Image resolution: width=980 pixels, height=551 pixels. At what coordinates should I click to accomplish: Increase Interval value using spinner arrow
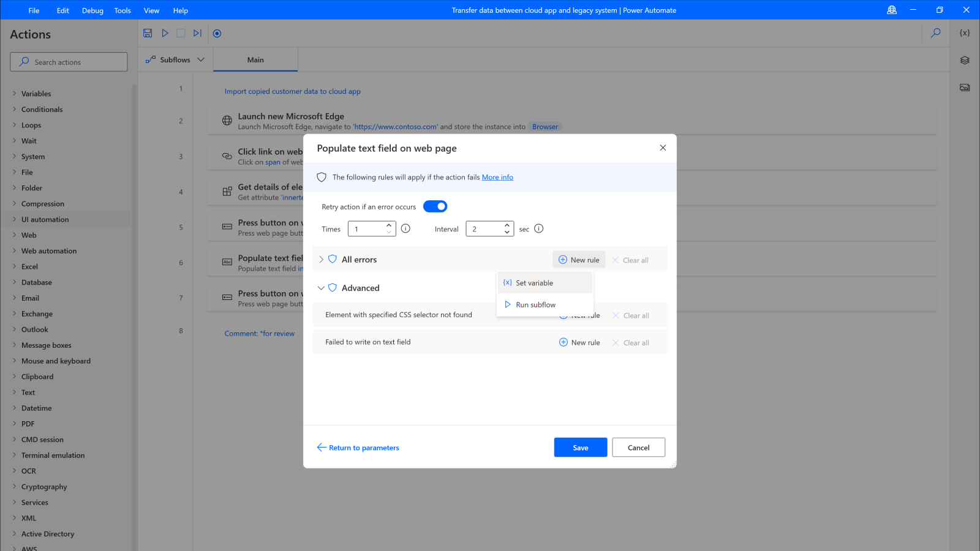click(507, 225)
